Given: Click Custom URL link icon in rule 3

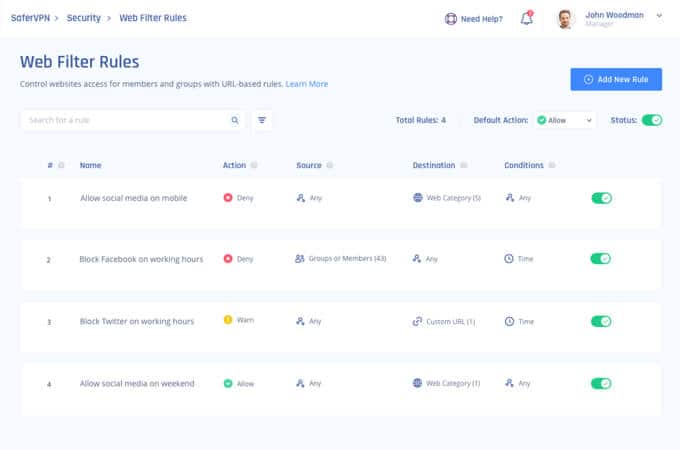Looking at the screenshot, I should coord(417,321).
